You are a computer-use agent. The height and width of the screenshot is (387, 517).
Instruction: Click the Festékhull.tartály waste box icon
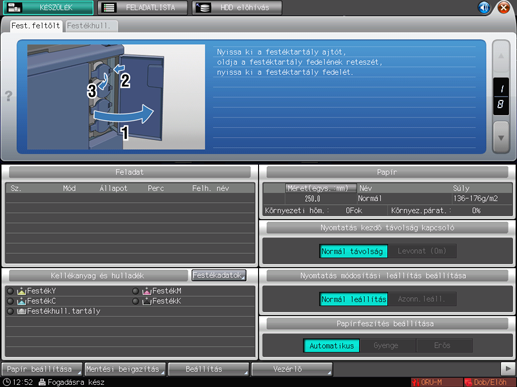(x=22, y=311)
